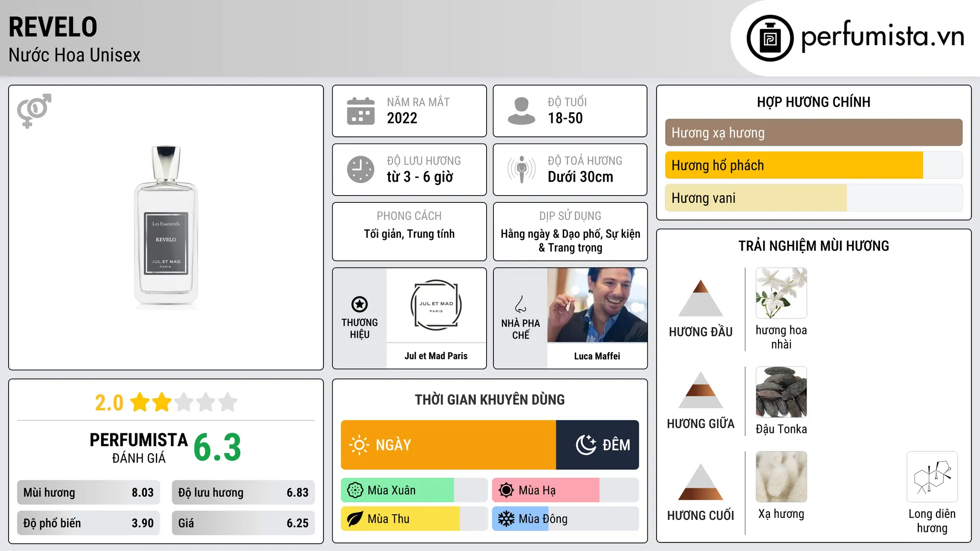Click the HỢP HƯƠNG CHÍNH heading

(813, 102)
